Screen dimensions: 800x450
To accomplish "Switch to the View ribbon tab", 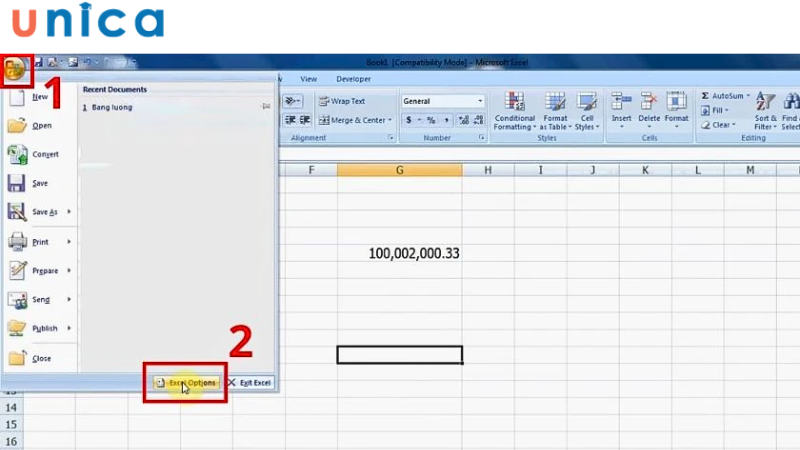I will pos(308,79).
